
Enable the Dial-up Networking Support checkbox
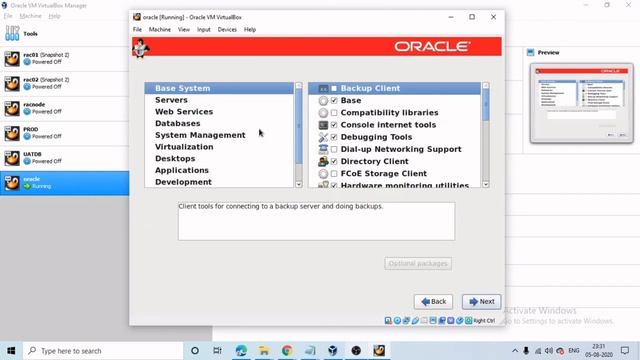coord(334,149)
